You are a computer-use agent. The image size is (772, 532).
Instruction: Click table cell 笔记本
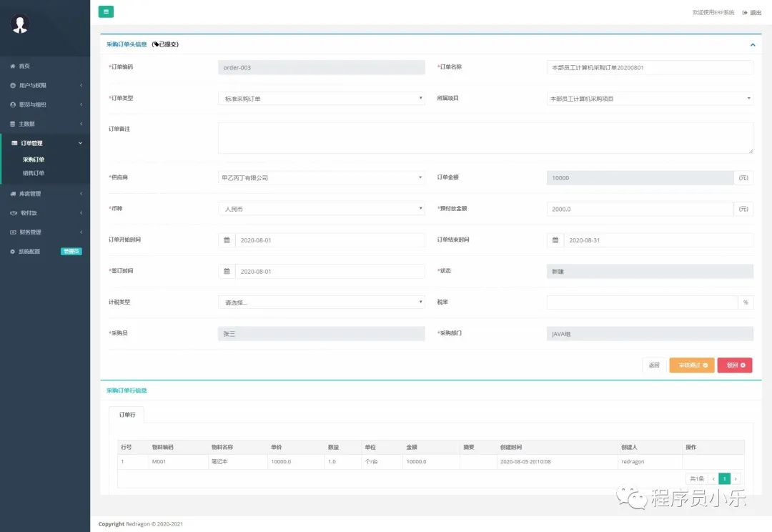(x=238, y=461)
